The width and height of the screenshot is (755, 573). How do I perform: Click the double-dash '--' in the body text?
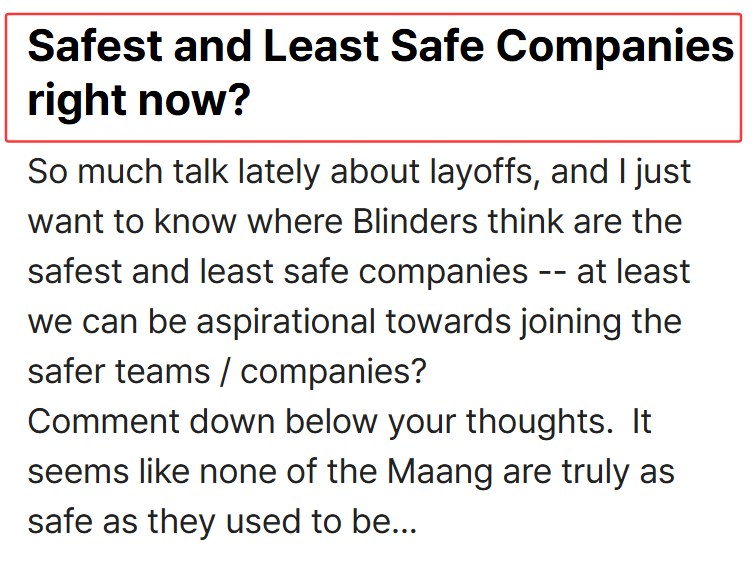[552, 273]
